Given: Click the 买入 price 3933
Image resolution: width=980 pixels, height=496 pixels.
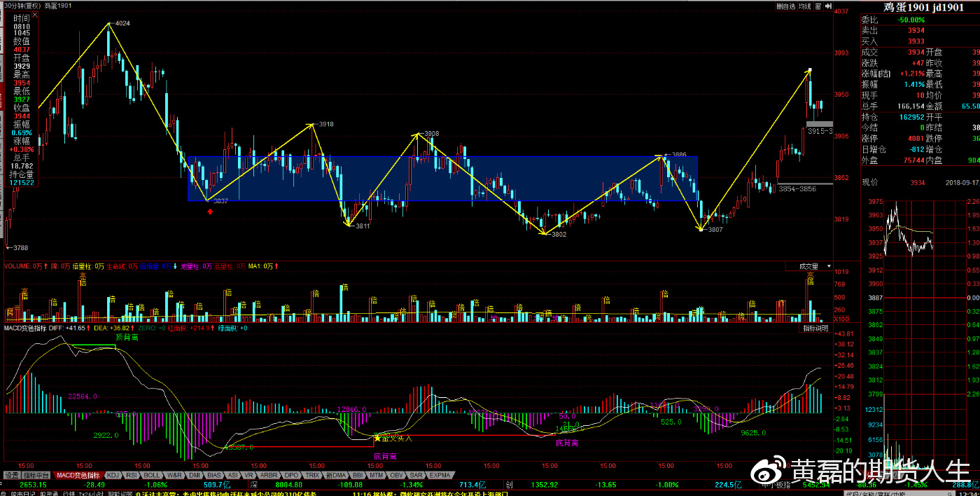Looking at the screenshot, I should click(x=916, y=41).
